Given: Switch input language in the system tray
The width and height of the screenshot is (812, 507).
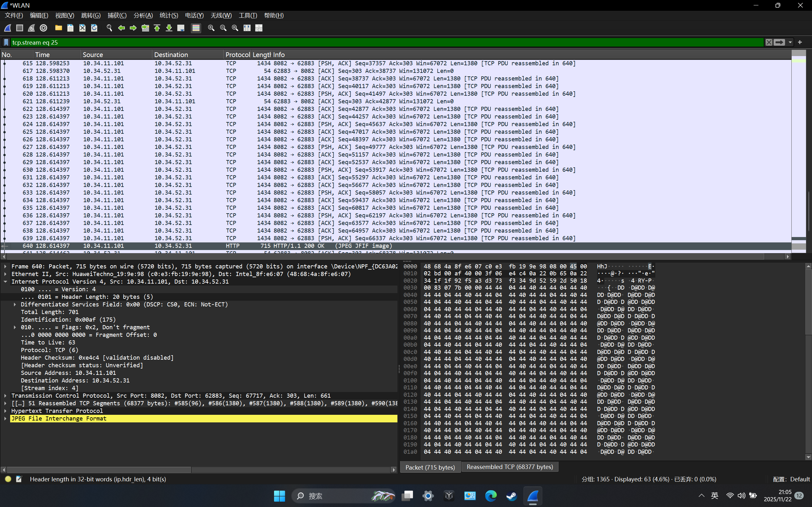Looking at the screenshot, I should [714, 496].
